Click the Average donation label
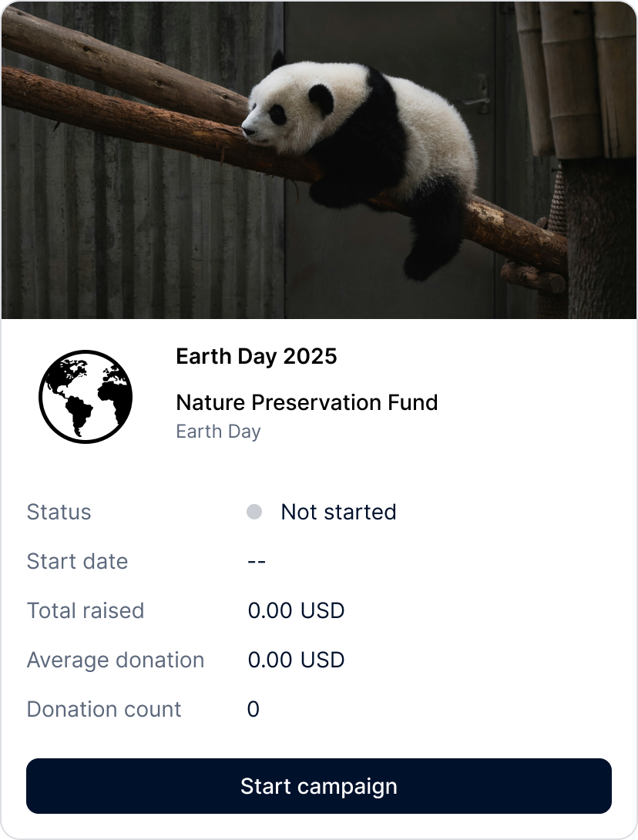The width and height of the screenshot is (638, 840). tap(116, 660)
